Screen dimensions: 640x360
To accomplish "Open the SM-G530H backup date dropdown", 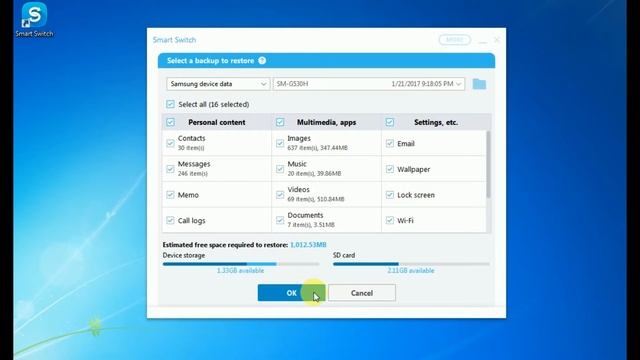I will coord(369,84).
